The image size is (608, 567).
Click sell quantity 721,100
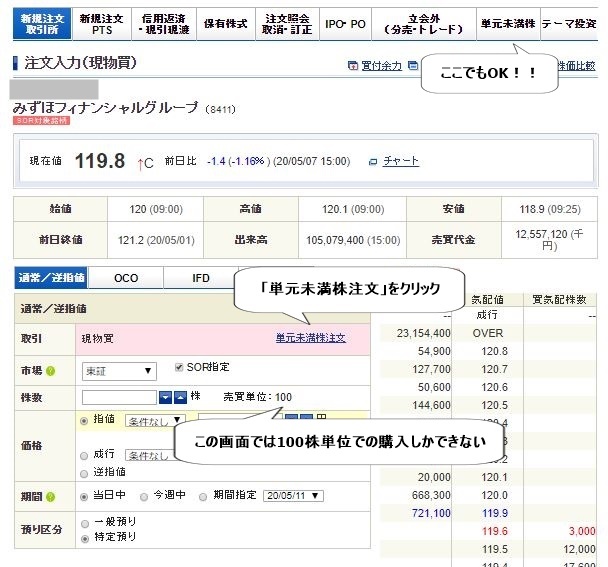(431, 513)
